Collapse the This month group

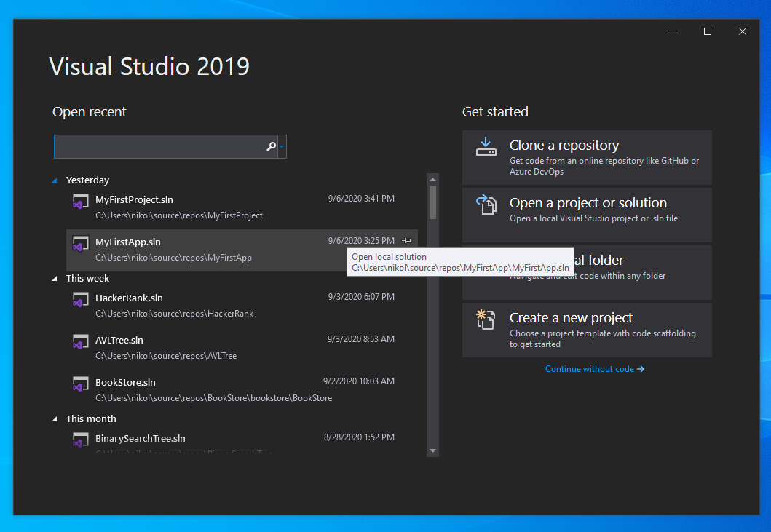[54, 418]
